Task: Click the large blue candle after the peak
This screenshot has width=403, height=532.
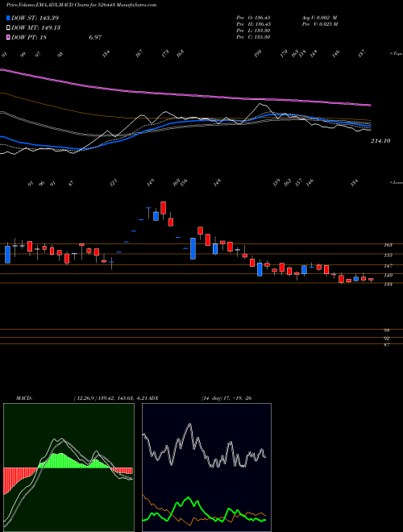Action: point(193,248)
